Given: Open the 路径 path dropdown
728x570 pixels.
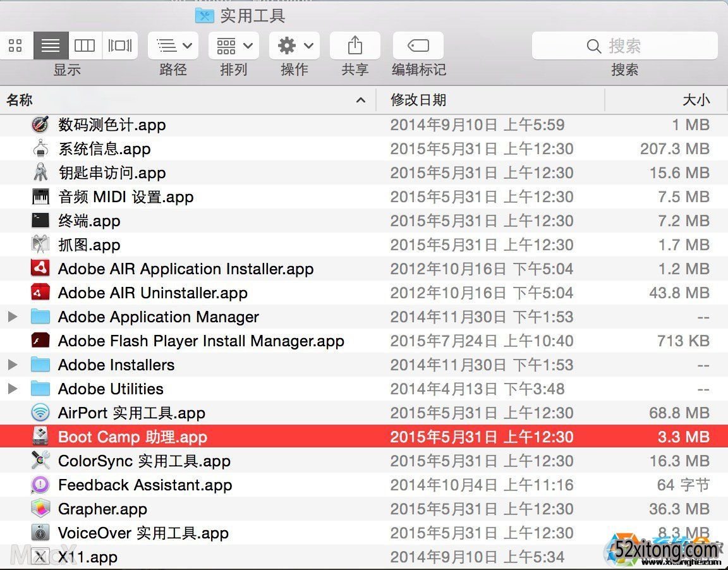Looking at the screenshot, I should coord(173,45).
